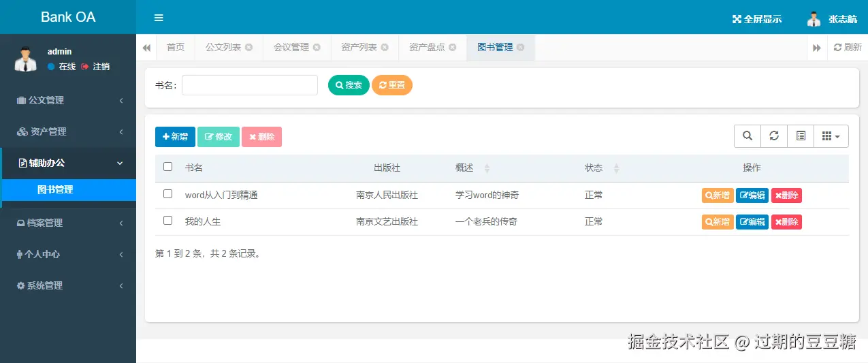Click the chevron beside 公文管理
The height and width of the screenshot is (363, 868).
point(120,101)
